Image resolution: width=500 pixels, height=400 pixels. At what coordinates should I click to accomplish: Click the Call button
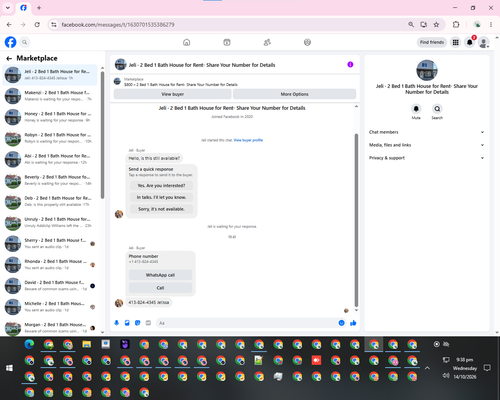click(160, 288)
